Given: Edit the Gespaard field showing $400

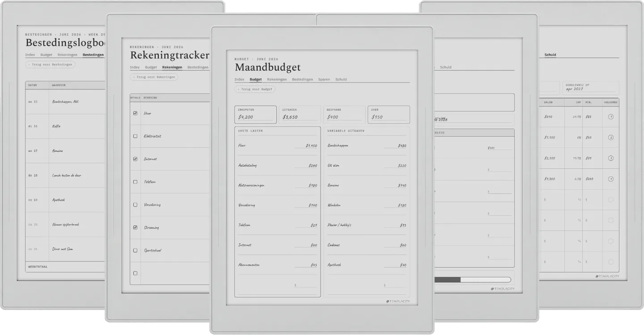Looking at the screenshot, I should coord(344,115).
